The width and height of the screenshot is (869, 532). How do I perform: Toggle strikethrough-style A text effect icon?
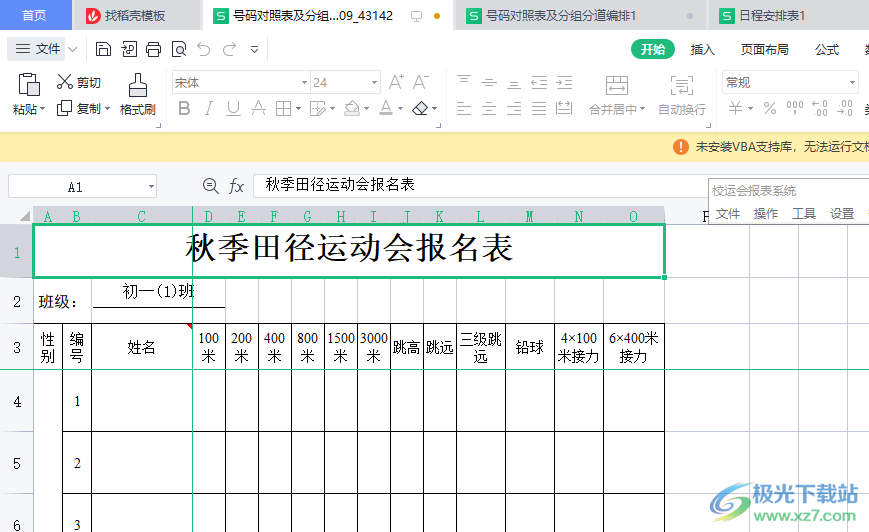coord(258,108)
